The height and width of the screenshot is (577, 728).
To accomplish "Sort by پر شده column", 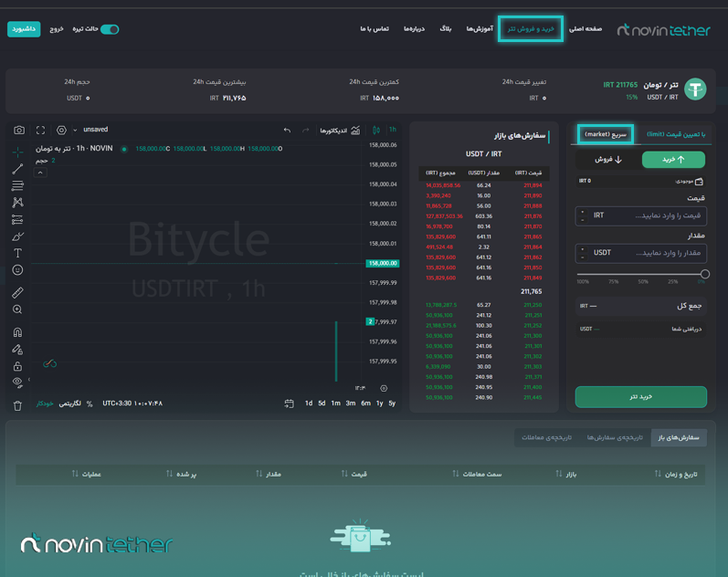I will point(181,474).
